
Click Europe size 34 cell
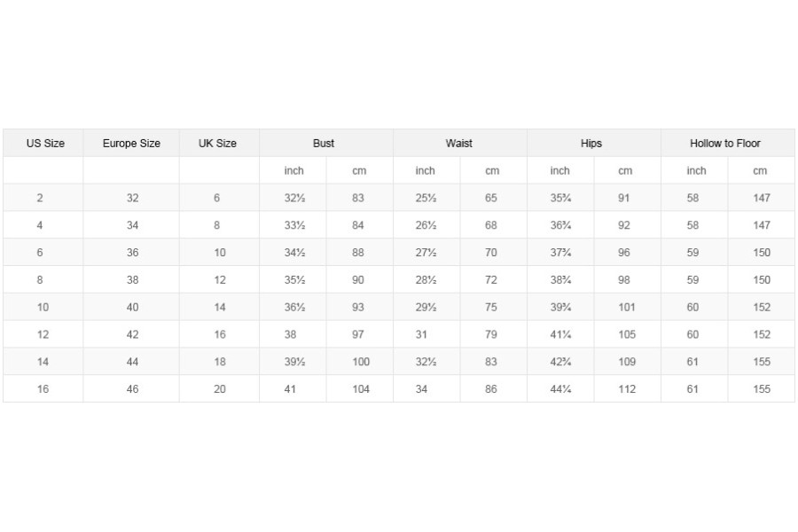pyautogui.click(x=132, y=225)
